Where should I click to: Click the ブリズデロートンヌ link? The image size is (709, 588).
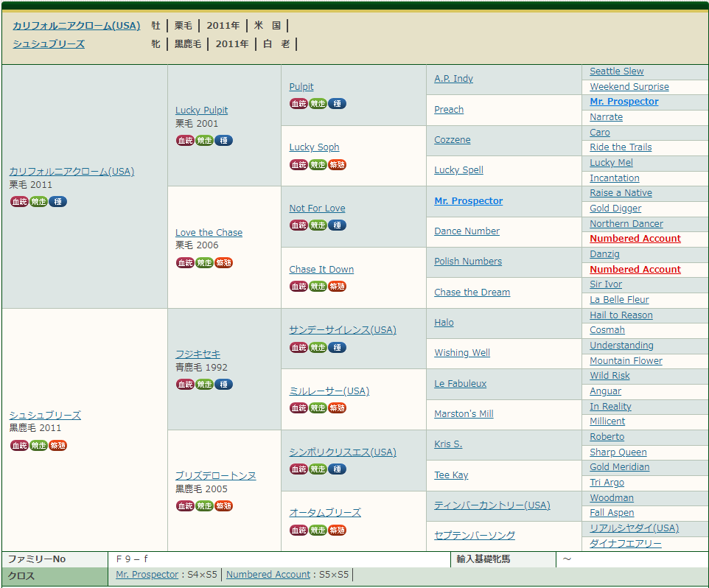click(216, 476)
